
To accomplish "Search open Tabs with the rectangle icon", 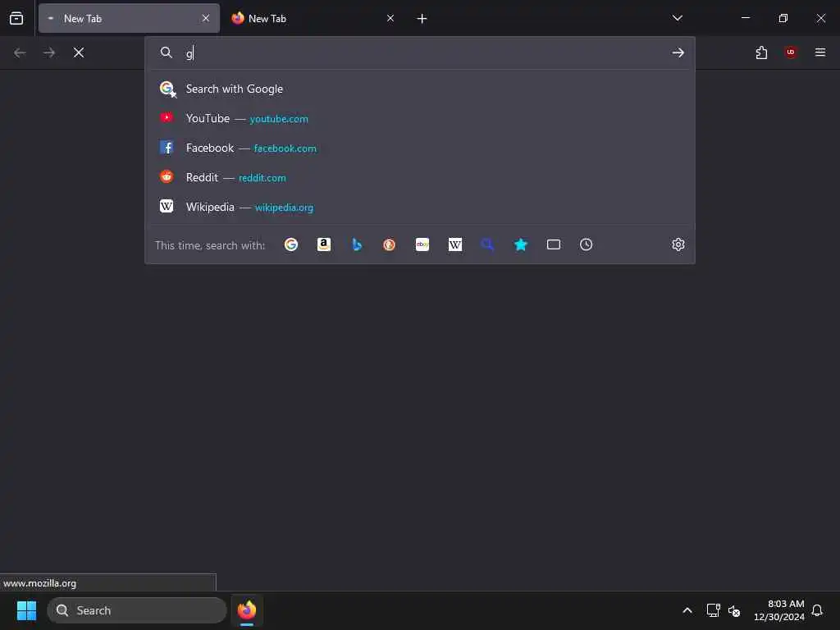I will coord(554,244).
